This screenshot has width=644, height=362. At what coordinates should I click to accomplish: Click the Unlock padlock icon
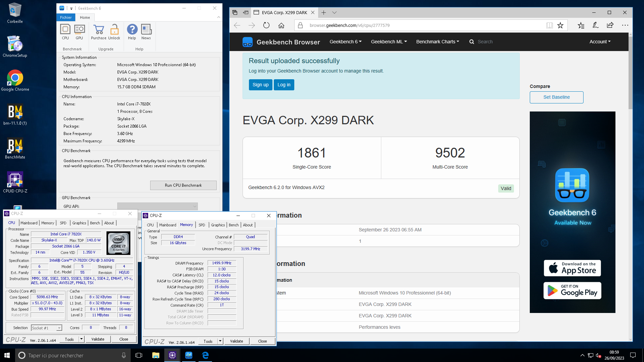(114, 32)
